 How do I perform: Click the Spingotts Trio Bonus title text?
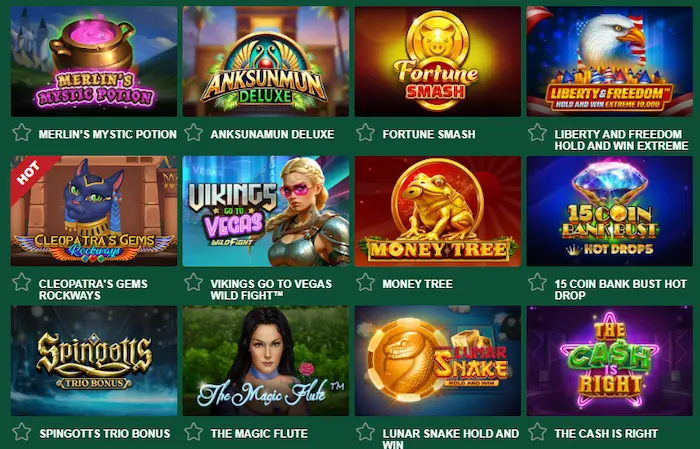click(105, 433)
